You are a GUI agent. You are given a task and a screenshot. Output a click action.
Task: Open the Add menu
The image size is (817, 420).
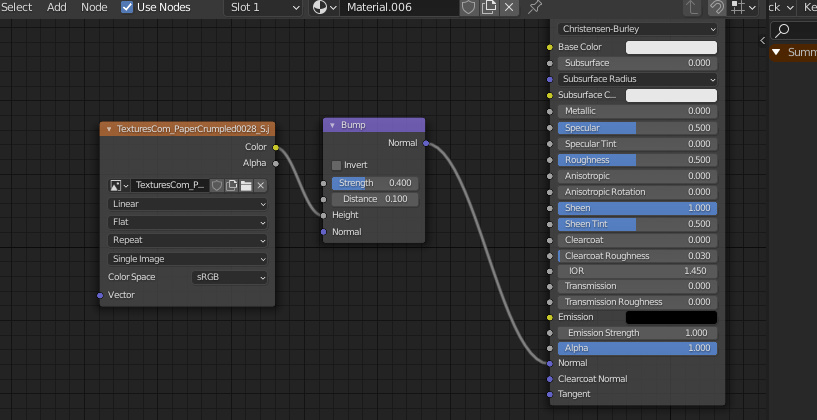pyautogui.click(x=57, y=7)
